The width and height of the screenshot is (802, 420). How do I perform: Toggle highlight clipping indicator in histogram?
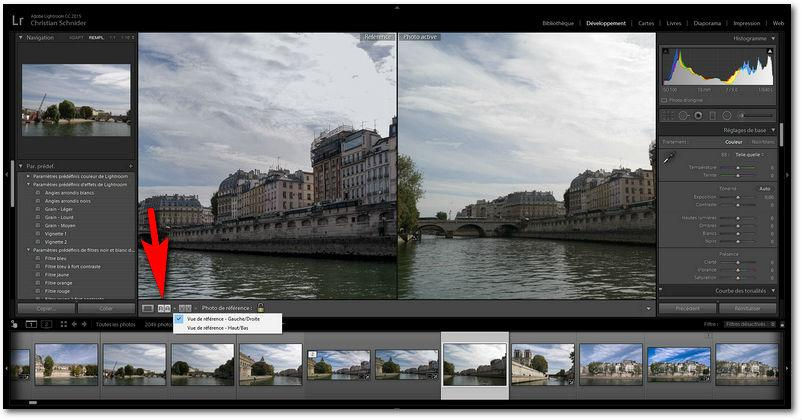pos(770,51)
